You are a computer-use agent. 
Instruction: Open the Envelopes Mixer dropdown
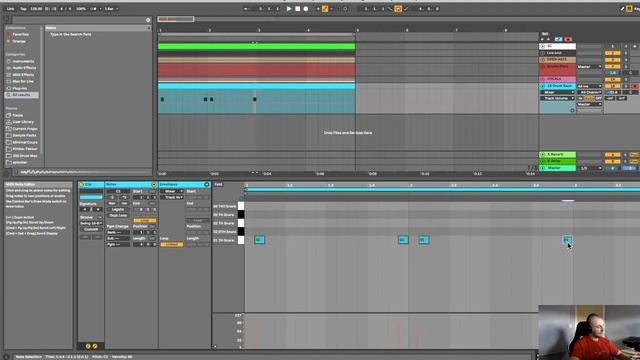[x=171, y=191]
